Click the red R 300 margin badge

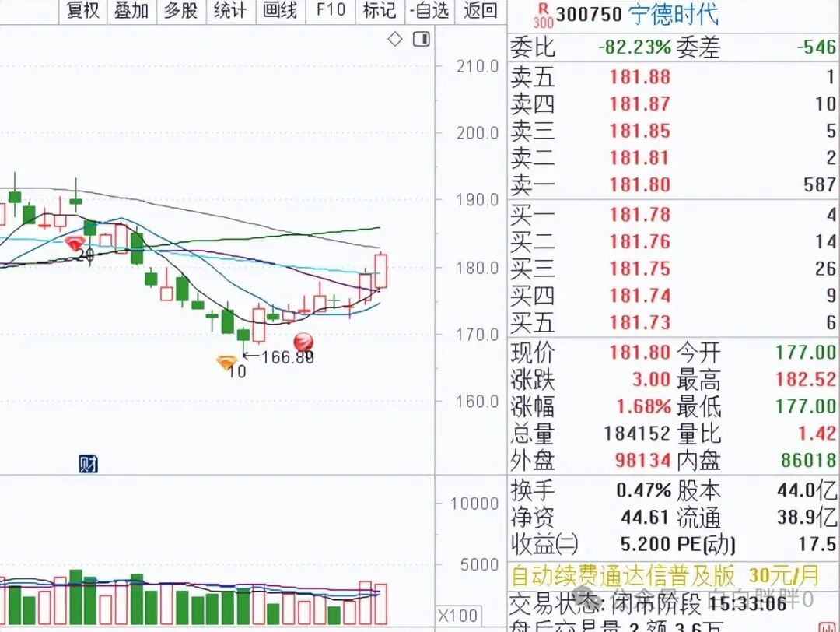pyautogui.click(x=543, y=16)
